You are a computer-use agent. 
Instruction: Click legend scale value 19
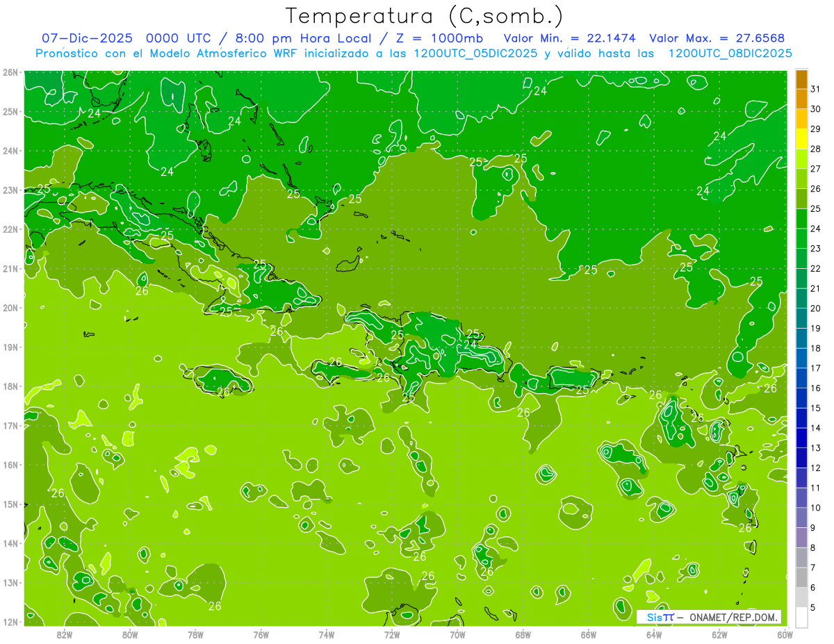(815, 328)
